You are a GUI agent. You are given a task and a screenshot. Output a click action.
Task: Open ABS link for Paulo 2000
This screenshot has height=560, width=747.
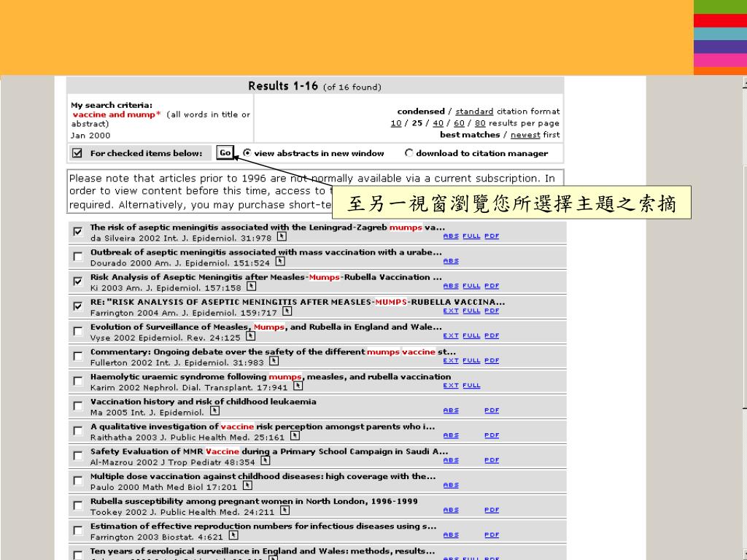click(451, 485)
